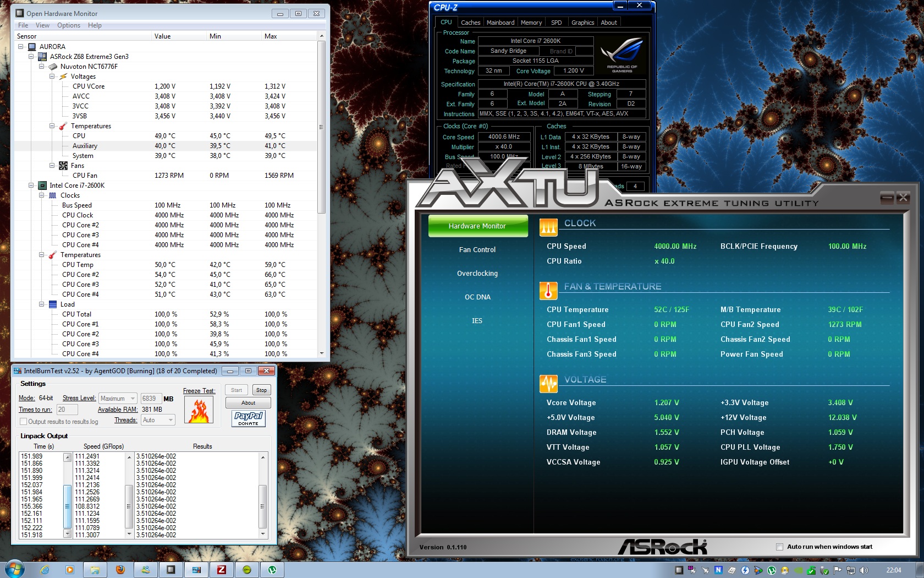Click the Load icon in sensor tree
The width and height of the screenshot is (924, 578).
point(53,304)
